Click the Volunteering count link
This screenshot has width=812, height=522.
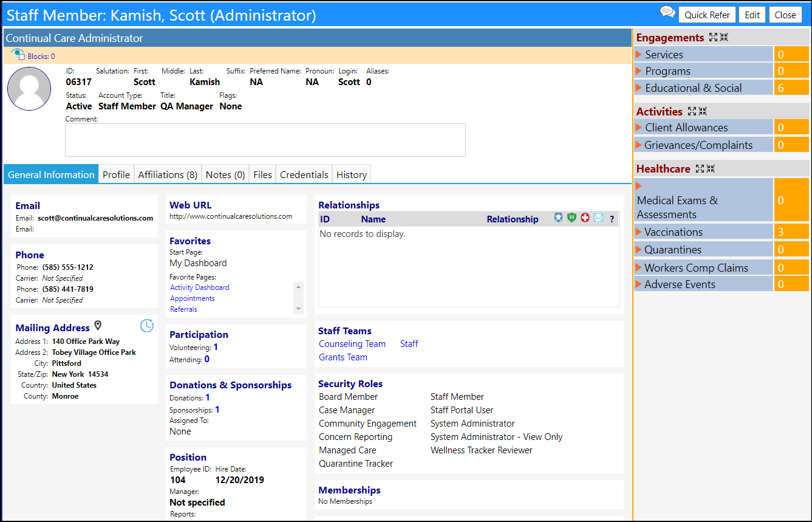pyautogui.click(x=216, y=347)
